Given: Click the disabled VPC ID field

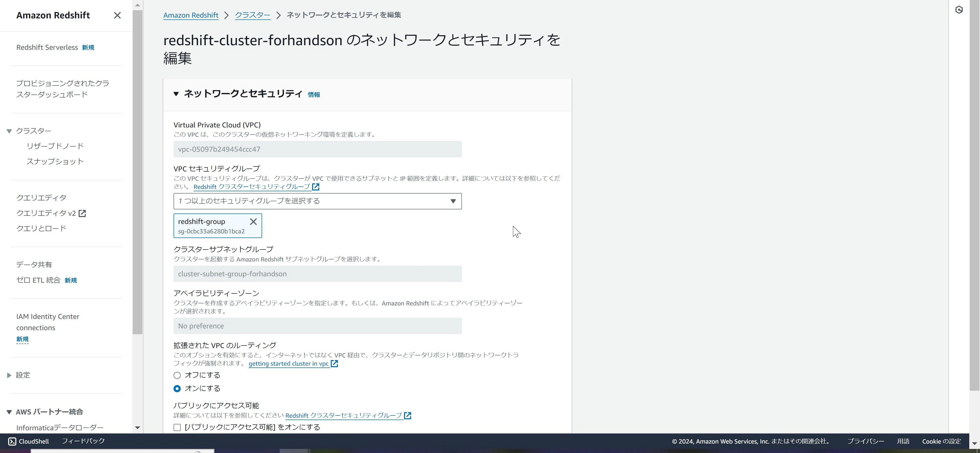Looking at the screenshot, I should [318, 149].
